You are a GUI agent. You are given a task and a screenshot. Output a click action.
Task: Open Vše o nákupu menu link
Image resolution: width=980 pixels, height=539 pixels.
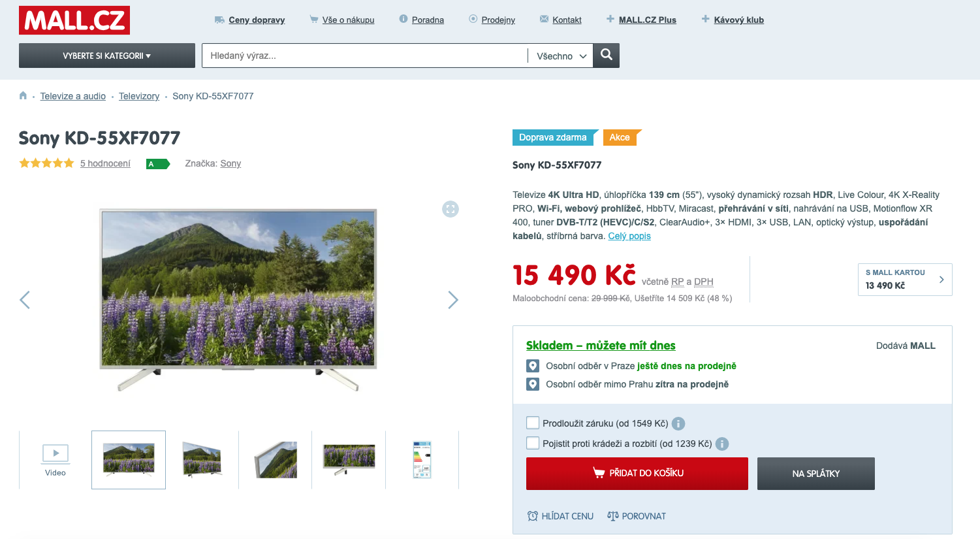tap(348, 20)
